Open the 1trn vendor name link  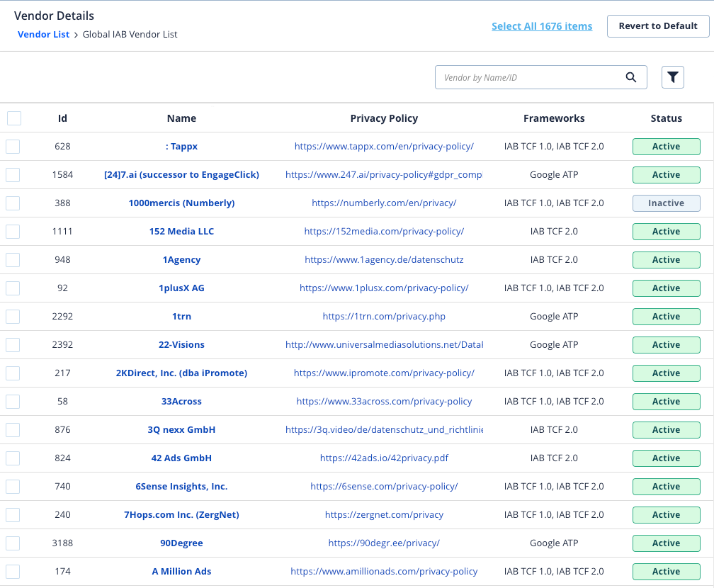tap(181, 317)
